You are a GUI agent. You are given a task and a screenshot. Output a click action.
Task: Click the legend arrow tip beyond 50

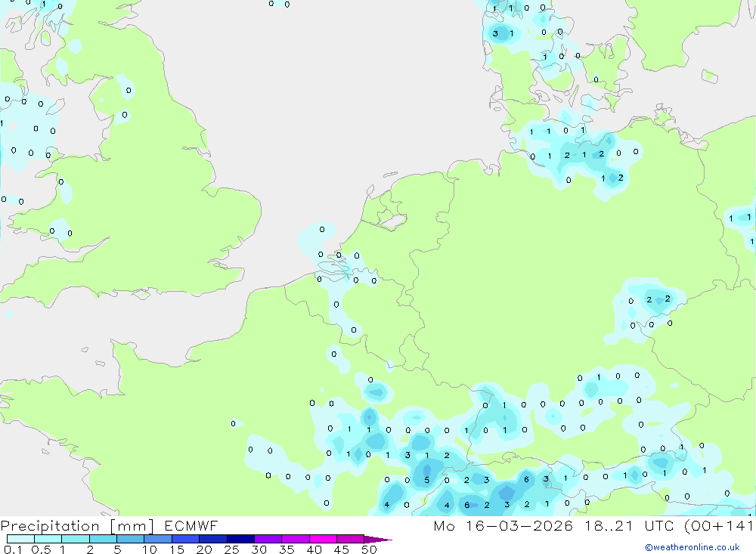pyautogui.click(x=379, y=539)
